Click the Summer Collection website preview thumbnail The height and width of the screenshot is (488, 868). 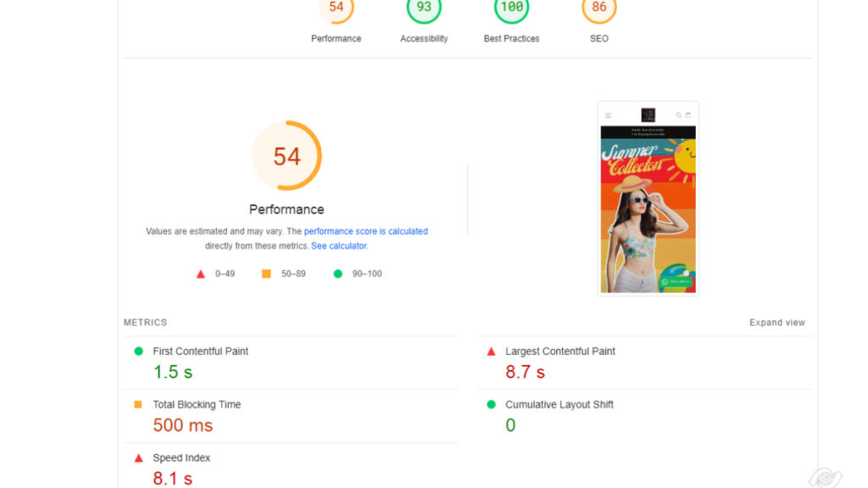coord(648,198)
